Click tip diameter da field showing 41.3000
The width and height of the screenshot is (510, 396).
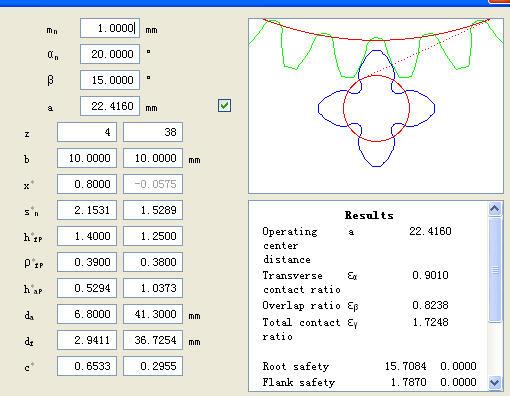(x=153, y=314)
